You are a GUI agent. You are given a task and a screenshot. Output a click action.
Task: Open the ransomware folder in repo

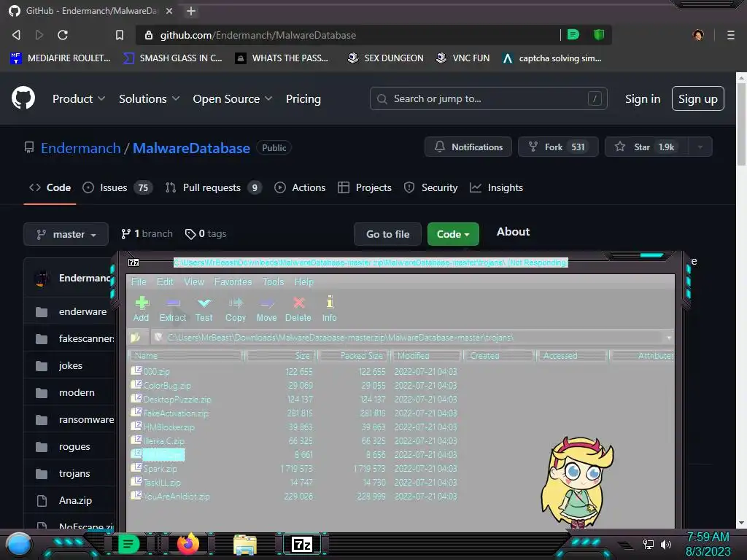[x=86, y=419]
